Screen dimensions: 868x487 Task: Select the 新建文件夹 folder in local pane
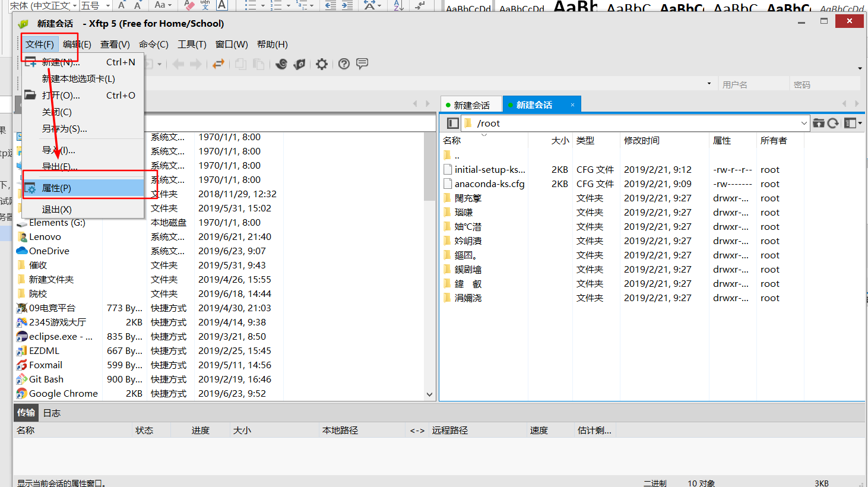coord(51,279)
